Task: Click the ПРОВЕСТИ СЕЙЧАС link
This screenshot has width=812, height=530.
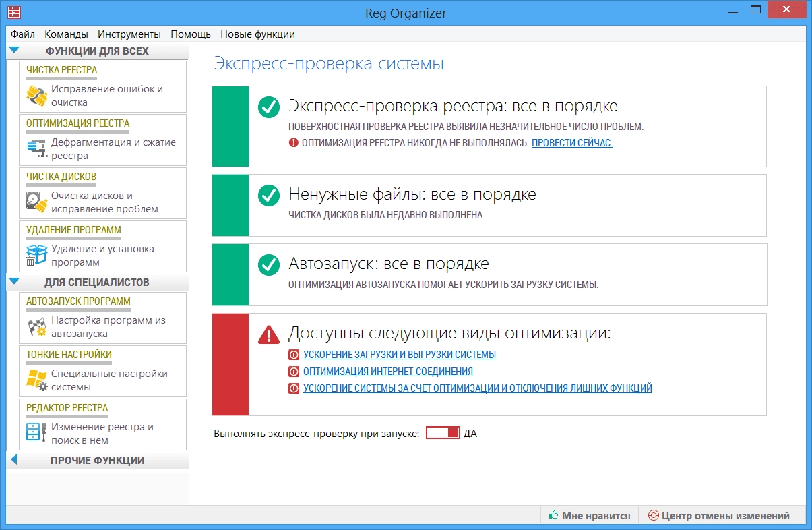Action: pyautogui.click(x=572, y=143)
